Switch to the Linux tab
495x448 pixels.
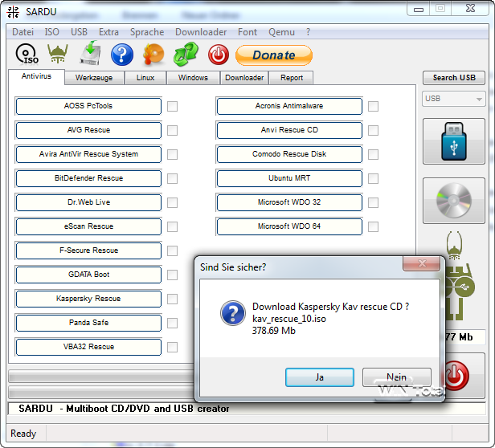145,78
